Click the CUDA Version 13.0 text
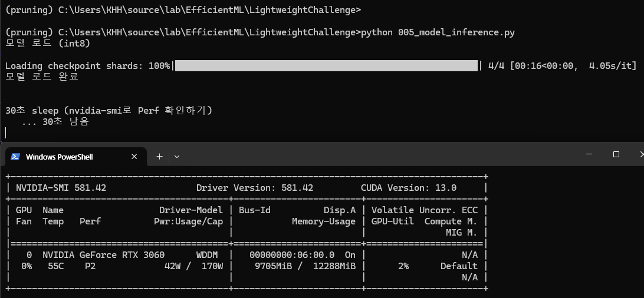Viewport: 644px width, 298px height. click(x=409, y=188)
